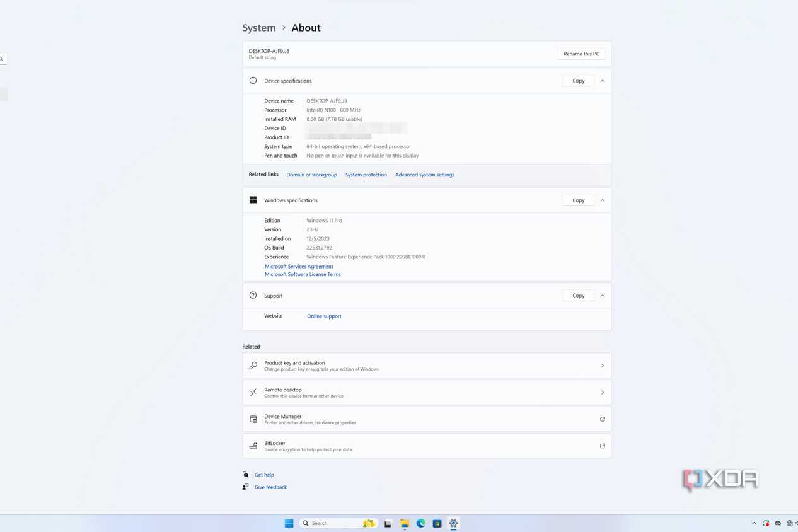The width and height of the screenshot is (798, 532).
Task: Click No pen or touch input text
Action: (362, 155)
